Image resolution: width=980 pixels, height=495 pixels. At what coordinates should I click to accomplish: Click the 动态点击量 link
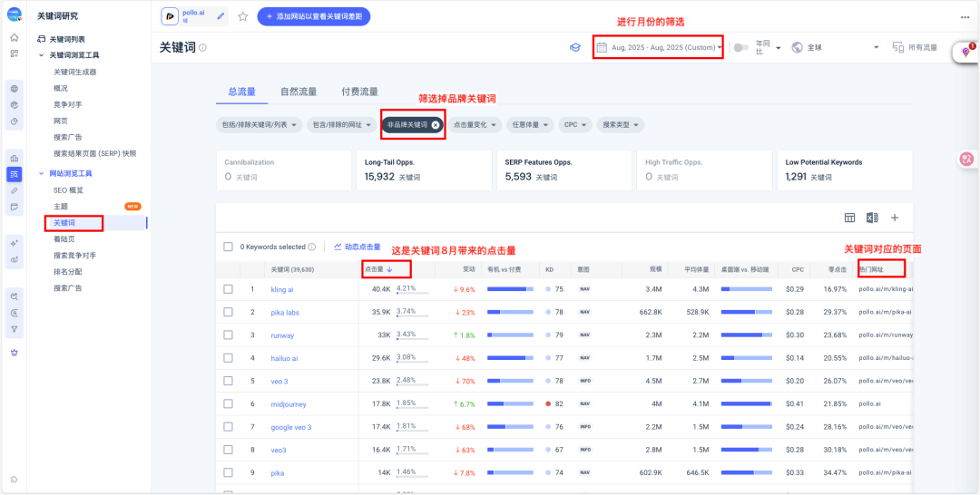(358, 247)
